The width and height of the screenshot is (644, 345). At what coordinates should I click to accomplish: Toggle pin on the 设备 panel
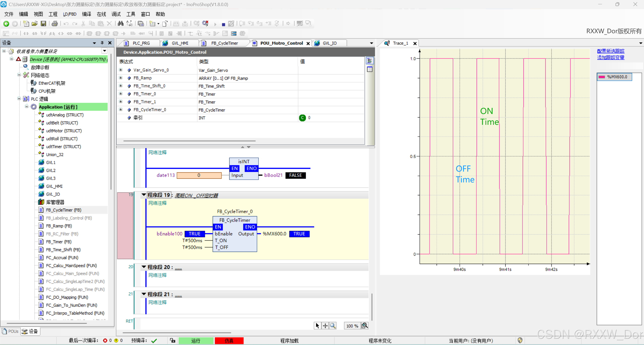point(102,43)
